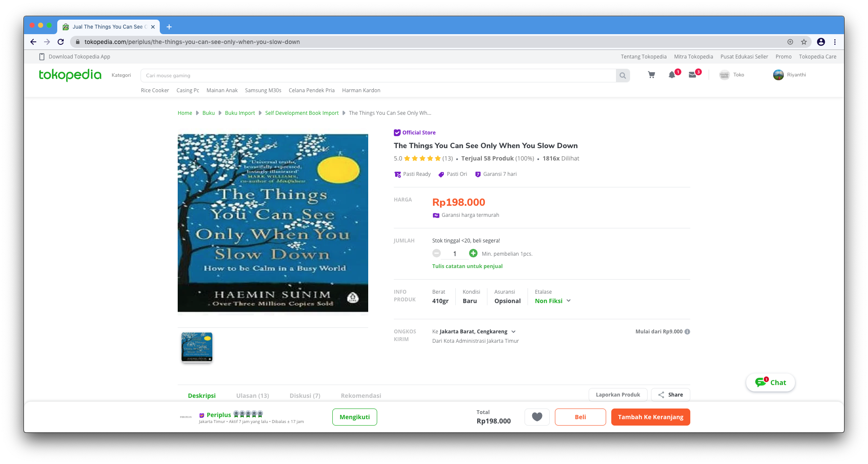Screen dimensions: 868x464
Task: Click the Download Tokopedia App phone icon
Action: point(42,56)
